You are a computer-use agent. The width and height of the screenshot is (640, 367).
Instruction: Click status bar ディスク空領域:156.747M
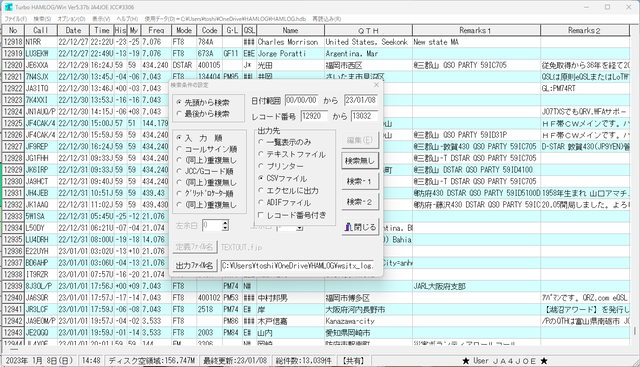pyautogui.click(x=152, y=361)
